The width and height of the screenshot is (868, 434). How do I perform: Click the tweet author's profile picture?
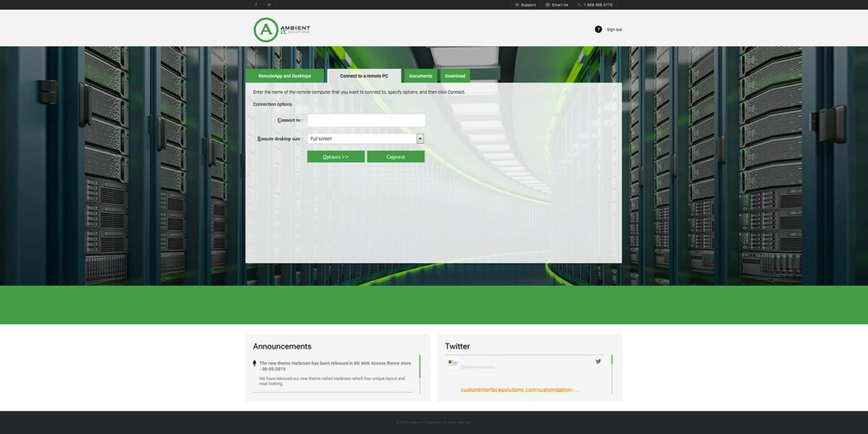coord(453,362)
